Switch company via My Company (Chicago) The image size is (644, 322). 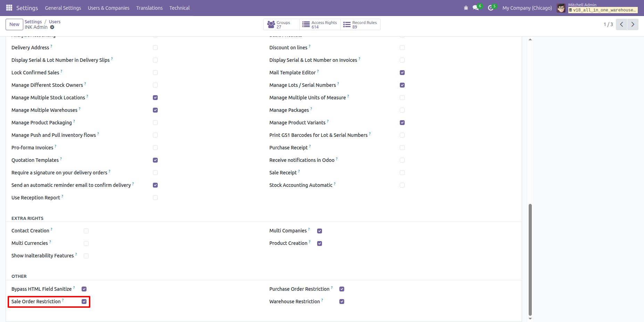click(527, 8)
